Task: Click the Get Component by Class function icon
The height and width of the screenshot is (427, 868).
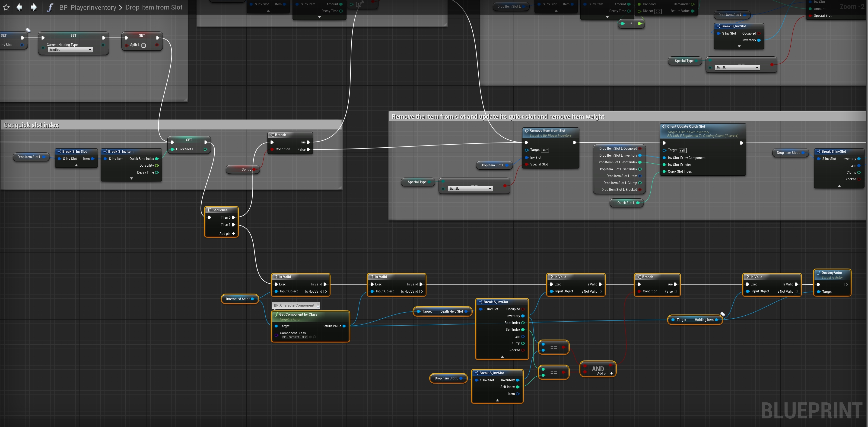Action: coord(276,314)
